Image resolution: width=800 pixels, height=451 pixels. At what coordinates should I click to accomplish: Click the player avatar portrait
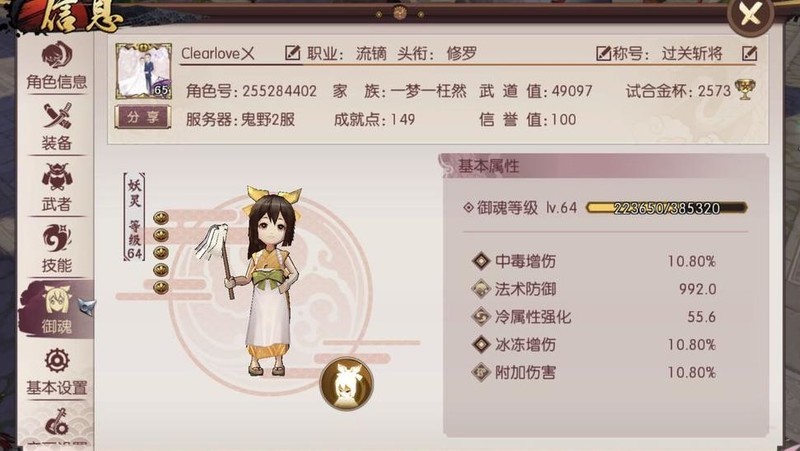coord(143,71)
